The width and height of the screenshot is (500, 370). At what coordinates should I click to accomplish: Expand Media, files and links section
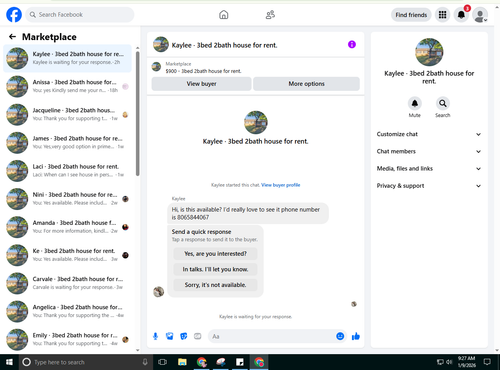pos(429,169)
